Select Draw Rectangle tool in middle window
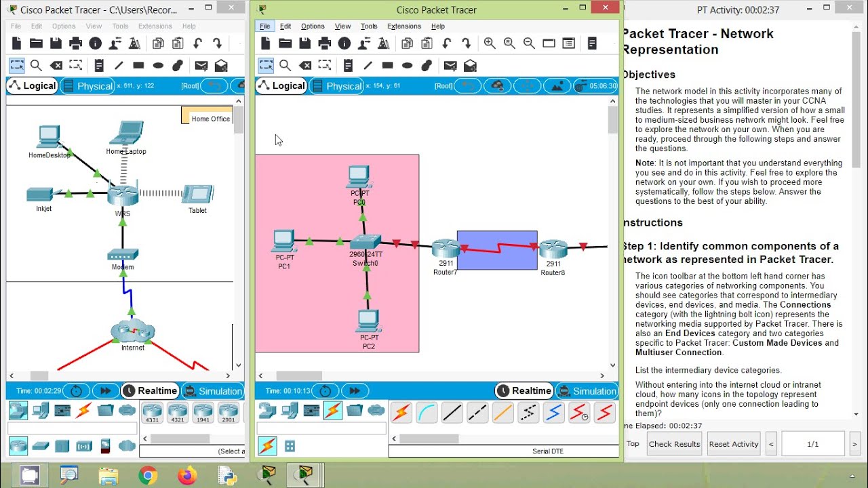Screen dimensions: 868x488 [x=387, y=66]
